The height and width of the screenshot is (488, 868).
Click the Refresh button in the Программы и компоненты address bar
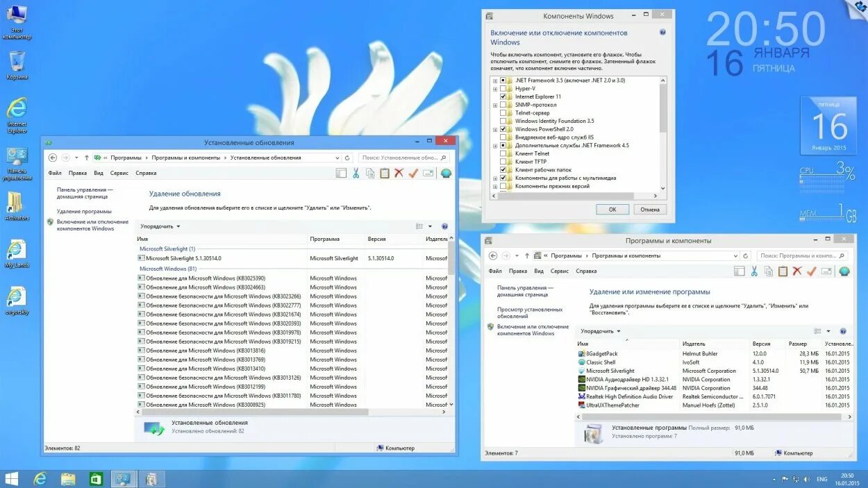(x=746, y=255)
